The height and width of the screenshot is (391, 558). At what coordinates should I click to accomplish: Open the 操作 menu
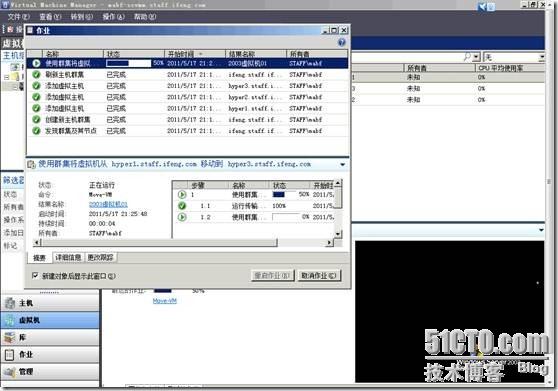coord(113,17)
